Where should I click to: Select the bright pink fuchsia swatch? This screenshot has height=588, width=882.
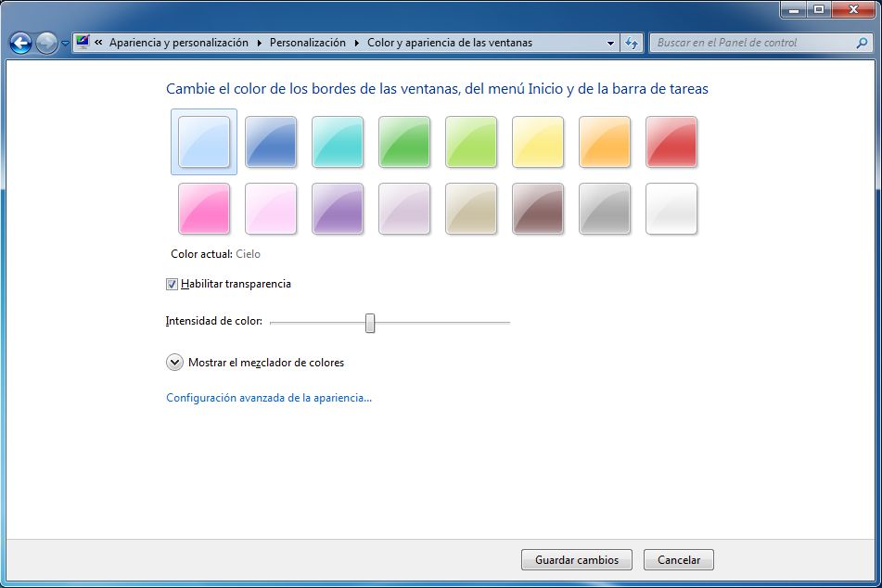(x=203, y=209)
